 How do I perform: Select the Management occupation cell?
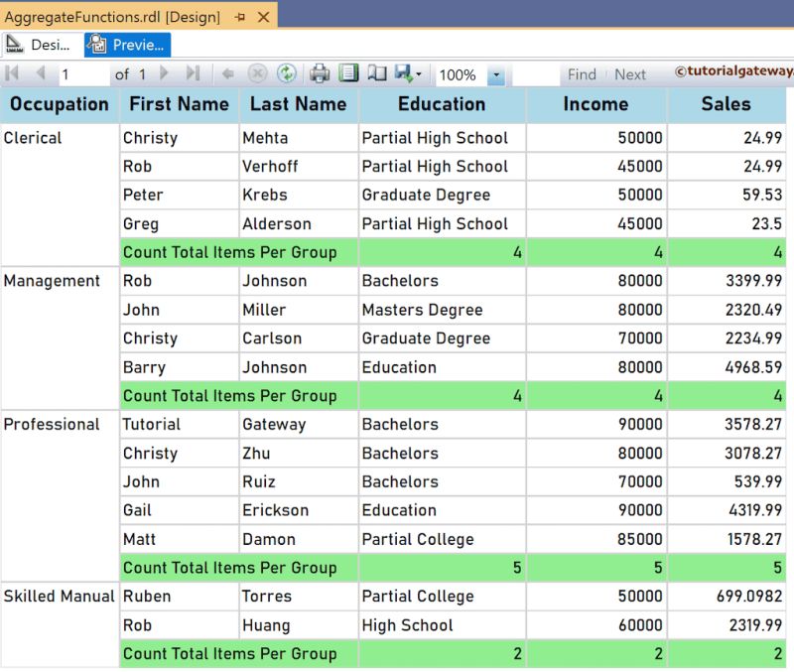[x=60, y=337]
